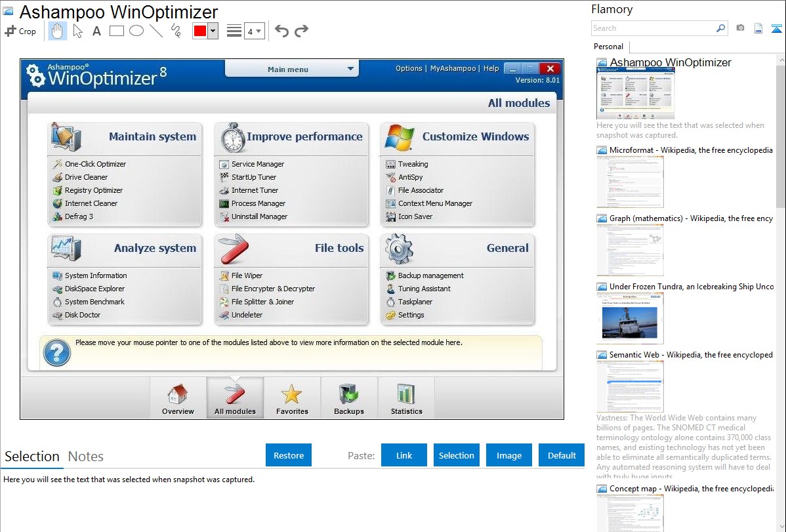Open Process Manager
Image resolution: width=786 pixels, height=532 pixels.
pyautogui.click(x=252, y=203)
